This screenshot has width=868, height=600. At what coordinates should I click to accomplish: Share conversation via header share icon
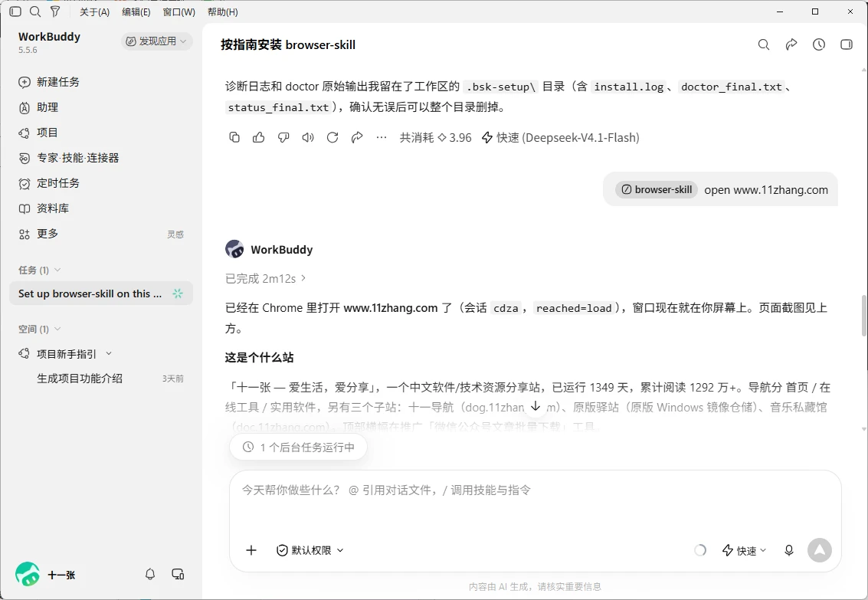791,45
